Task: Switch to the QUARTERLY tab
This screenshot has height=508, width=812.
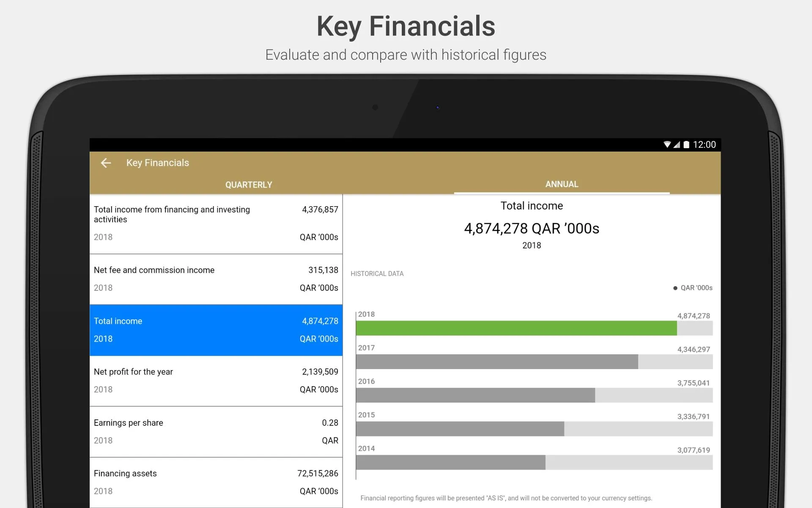Action: tap(249, 185)
